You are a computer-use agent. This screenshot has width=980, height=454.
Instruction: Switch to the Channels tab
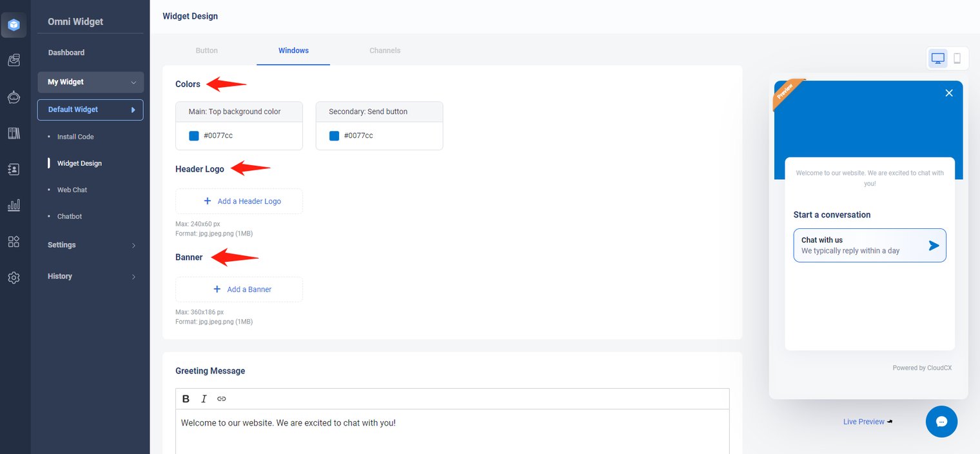[385, 50]
